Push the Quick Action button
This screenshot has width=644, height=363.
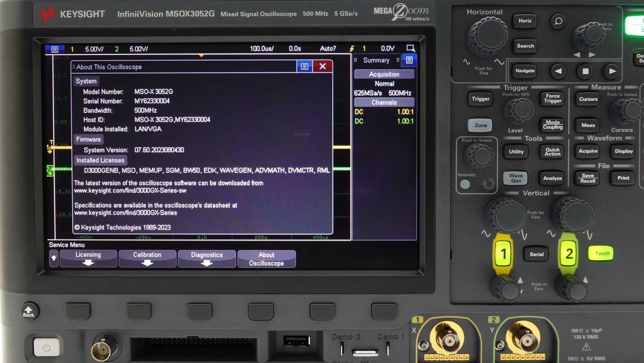[553, 151]
